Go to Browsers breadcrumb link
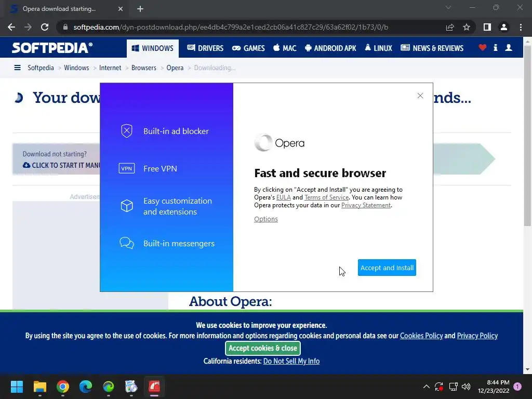 [144, 68]
